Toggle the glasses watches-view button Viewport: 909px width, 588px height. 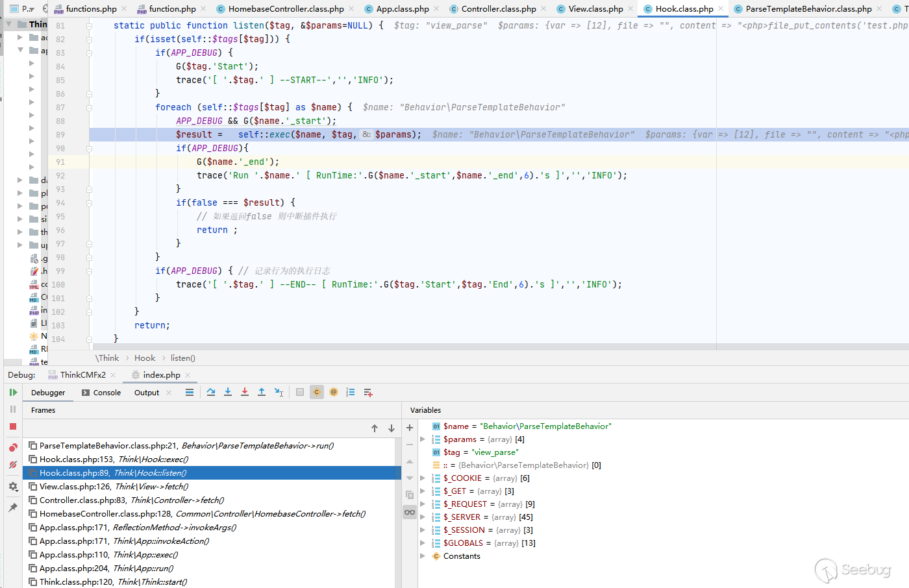410,512
